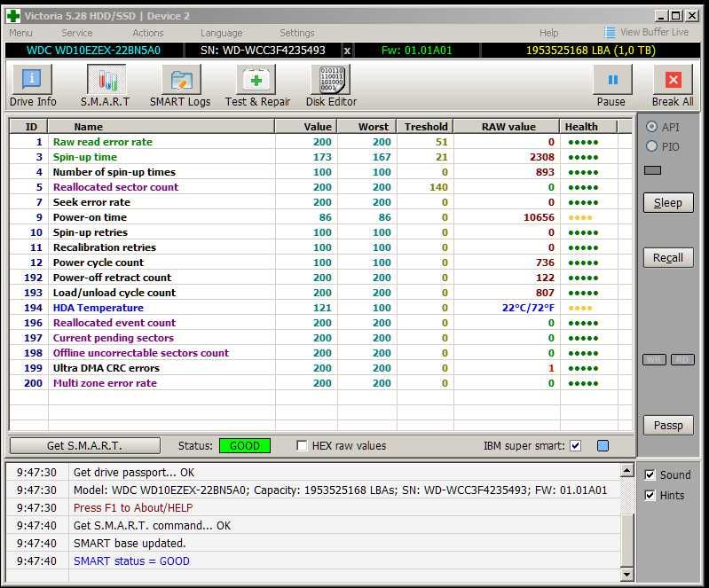Open View Buffer Live
Screen dimensions: 709x588
tap(646, 32)
